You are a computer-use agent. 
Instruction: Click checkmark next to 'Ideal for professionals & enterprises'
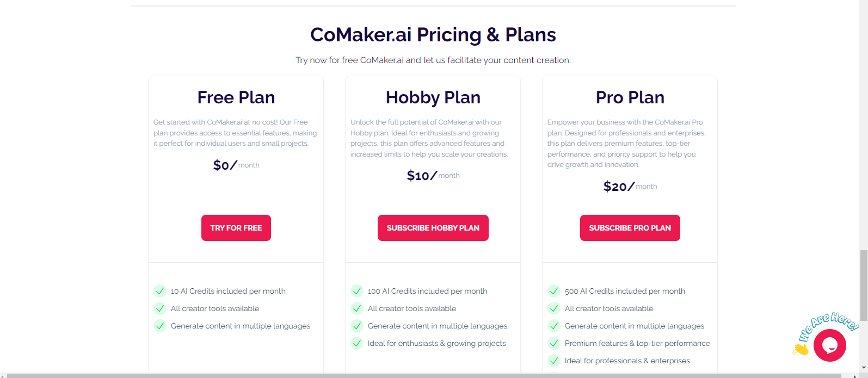coord(554,361)
